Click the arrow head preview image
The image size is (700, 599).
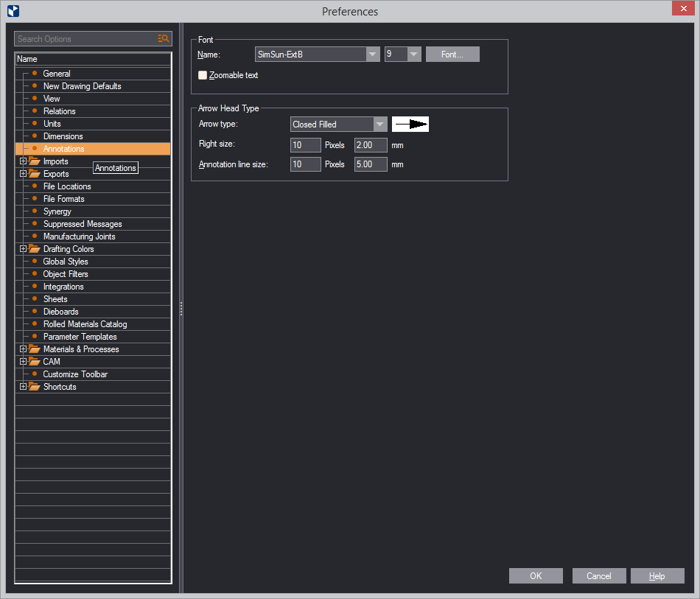[x=410, y=124]
